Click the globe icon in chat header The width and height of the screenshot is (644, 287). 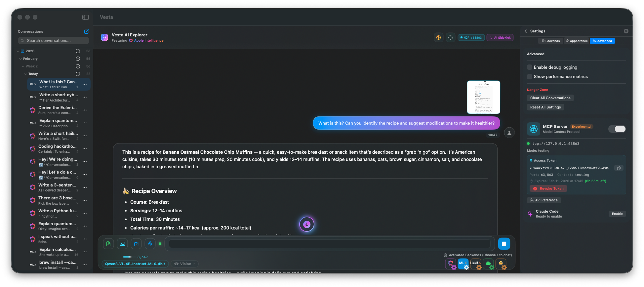click(438, 38)
